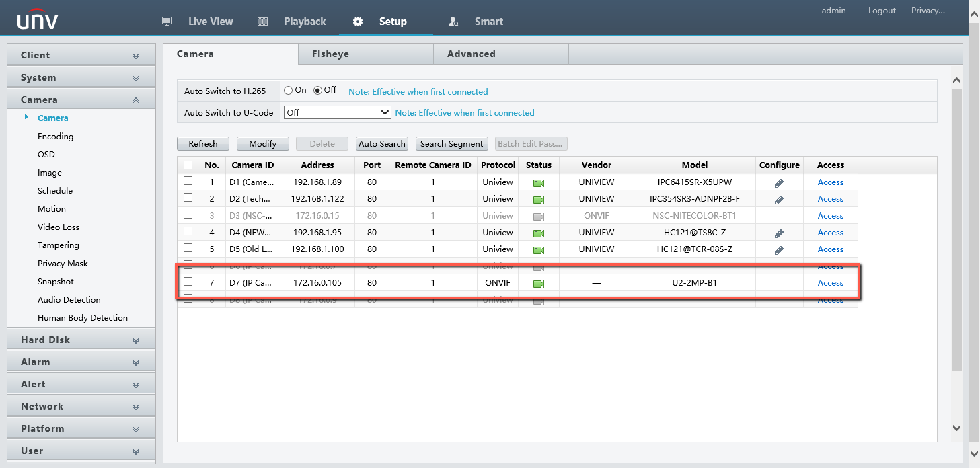Image resolution: width=980 pixels, height=468 pixels.
Task: Switch to the Fisheye tab
Action: [330, 54]
